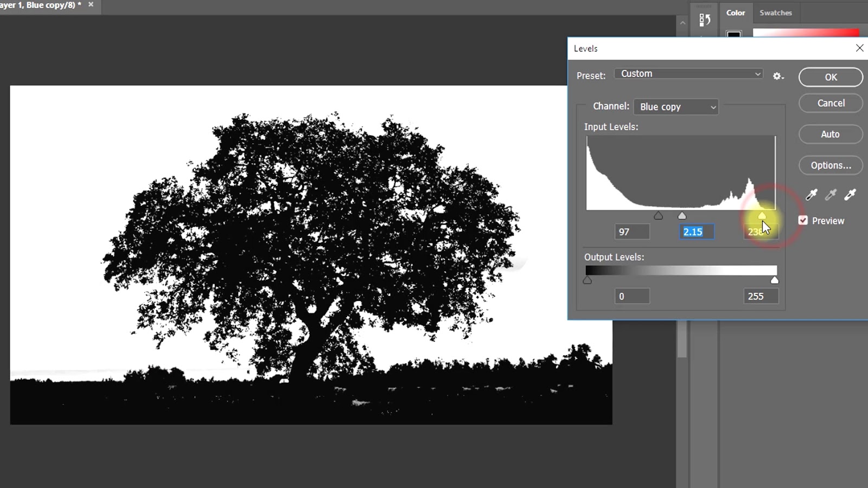Select the Color tab
Screen dimensions: 868x488
[x=736, y=12]
